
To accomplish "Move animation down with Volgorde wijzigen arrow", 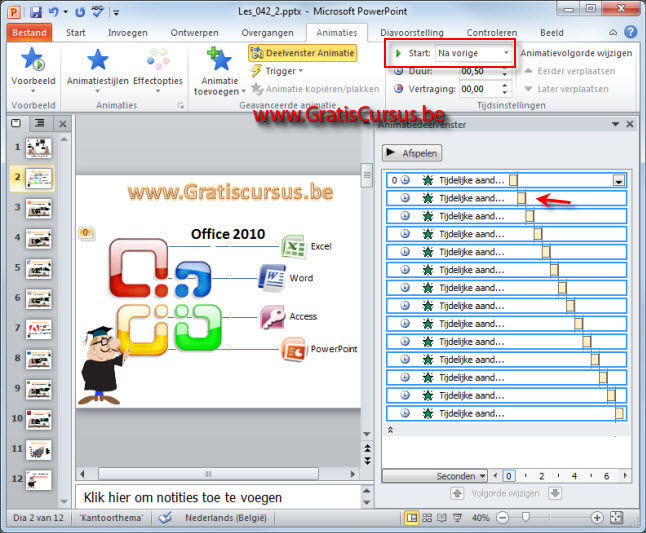I will point(555,493).
